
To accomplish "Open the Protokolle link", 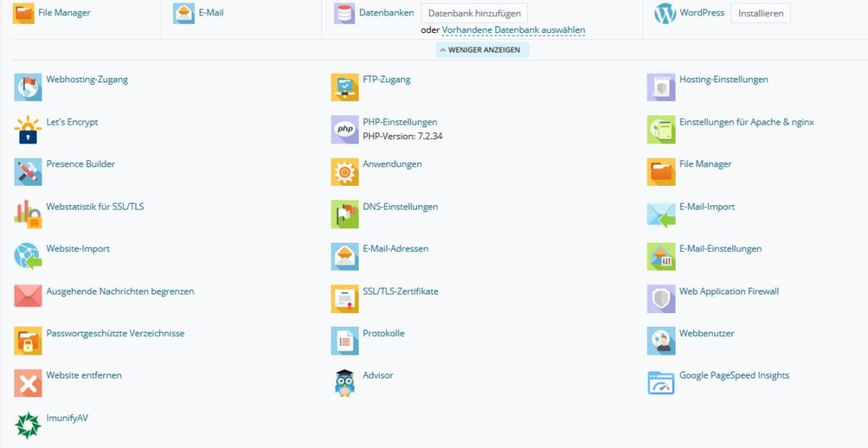I will point(384,333).
